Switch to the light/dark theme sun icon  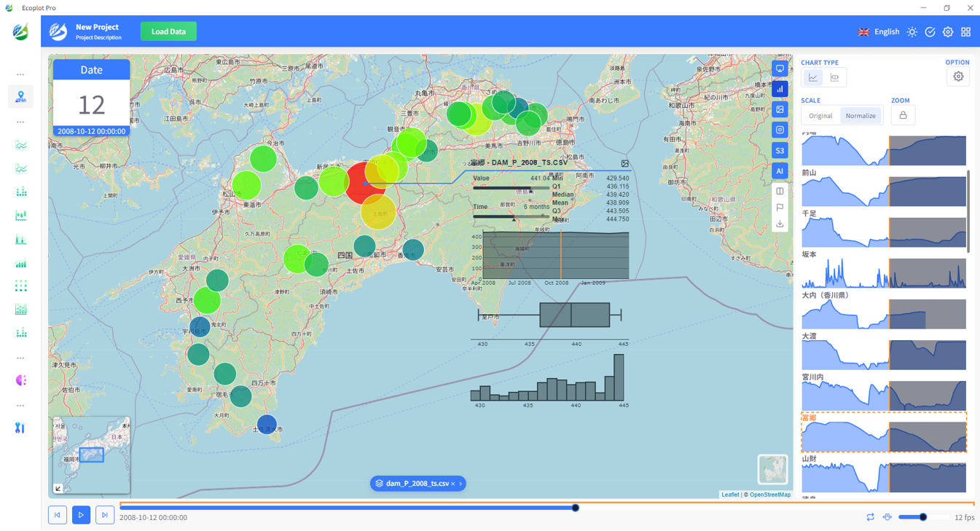pyautogui.click(x=912, y=32)
